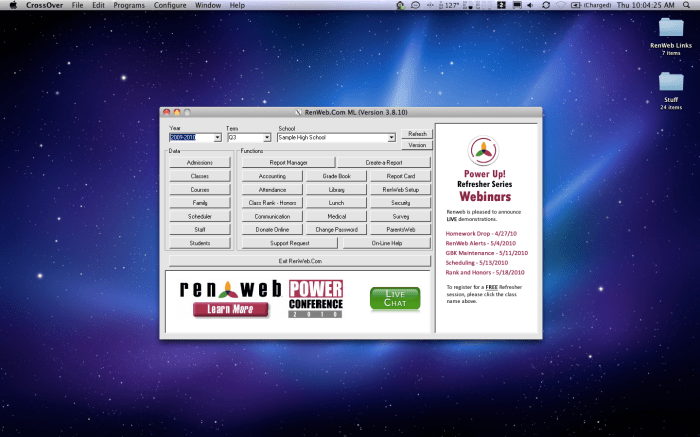
Task: Click the clock showing Thu 10:04:25 AM
Action: tap(646, 5)
